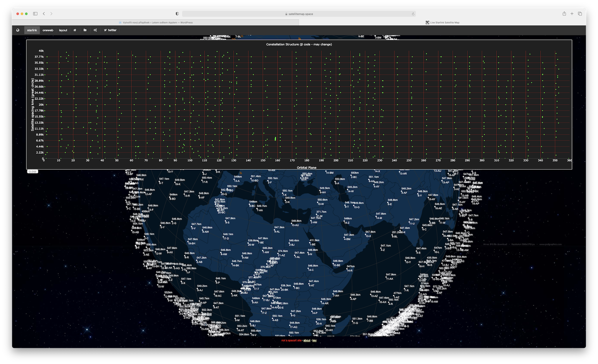
Task: Click the Constellation Structure chart title
Action: tap(299, 44)
